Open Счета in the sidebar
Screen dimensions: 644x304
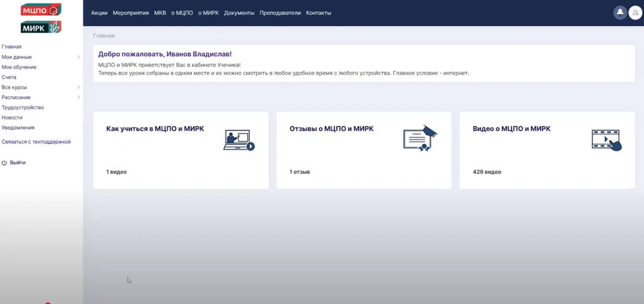click(x=9, y=77)
